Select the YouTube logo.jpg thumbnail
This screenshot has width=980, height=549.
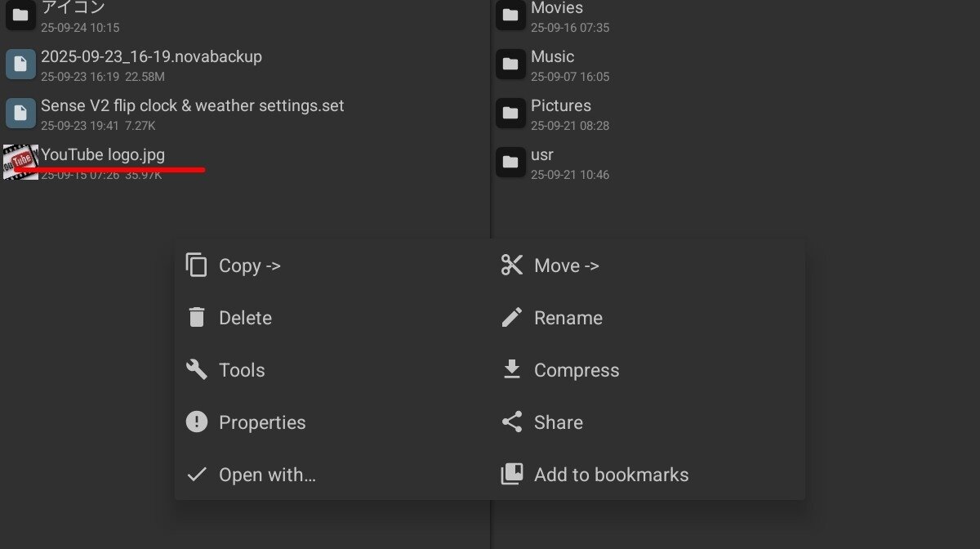click(x=20, y=161)
